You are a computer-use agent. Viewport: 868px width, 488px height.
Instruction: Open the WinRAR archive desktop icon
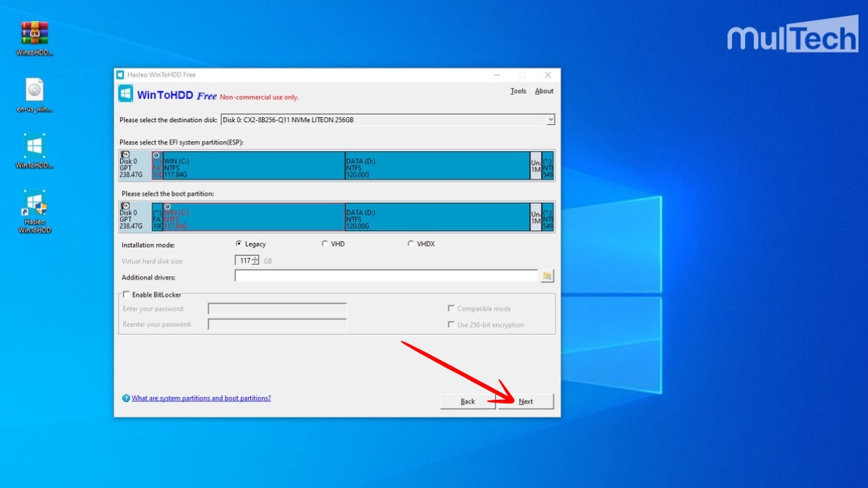tap(35, 33)
